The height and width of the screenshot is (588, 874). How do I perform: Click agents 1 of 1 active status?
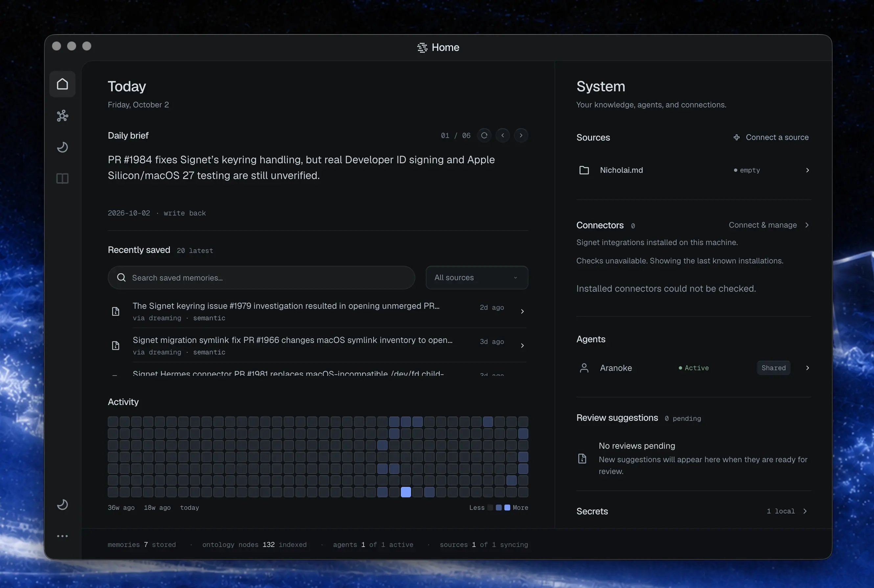tap(373, 545)
